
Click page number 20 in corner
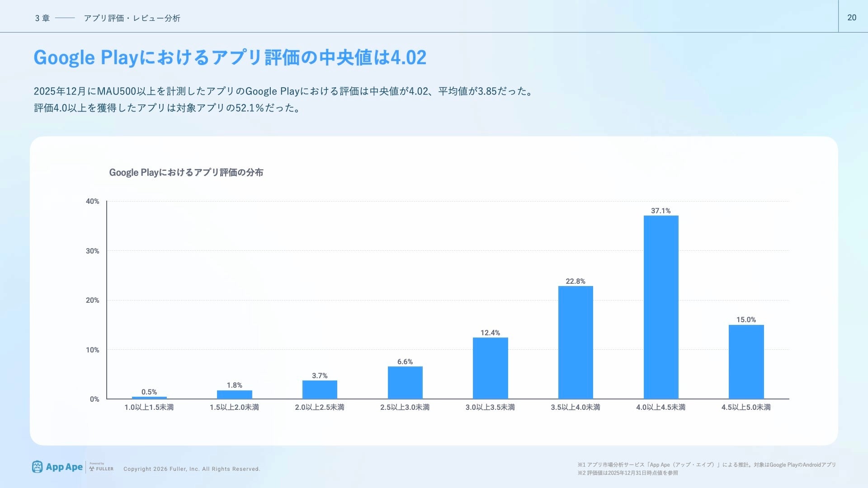(x=852, y=18)
